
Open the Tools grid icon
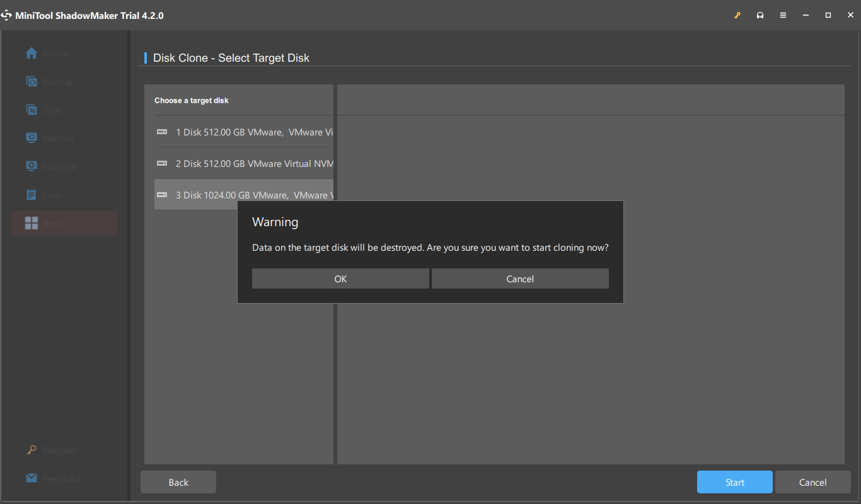(32, 223)
